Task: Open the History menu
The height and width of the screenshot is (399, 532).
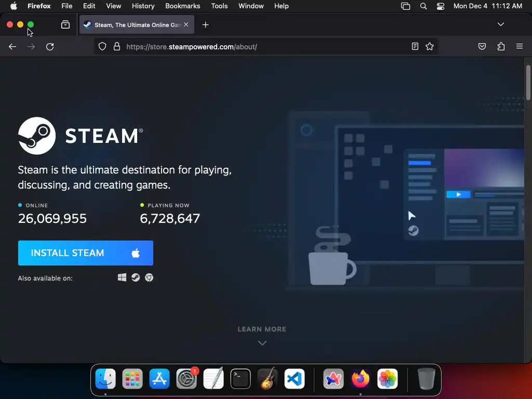Action: [143, 6]
